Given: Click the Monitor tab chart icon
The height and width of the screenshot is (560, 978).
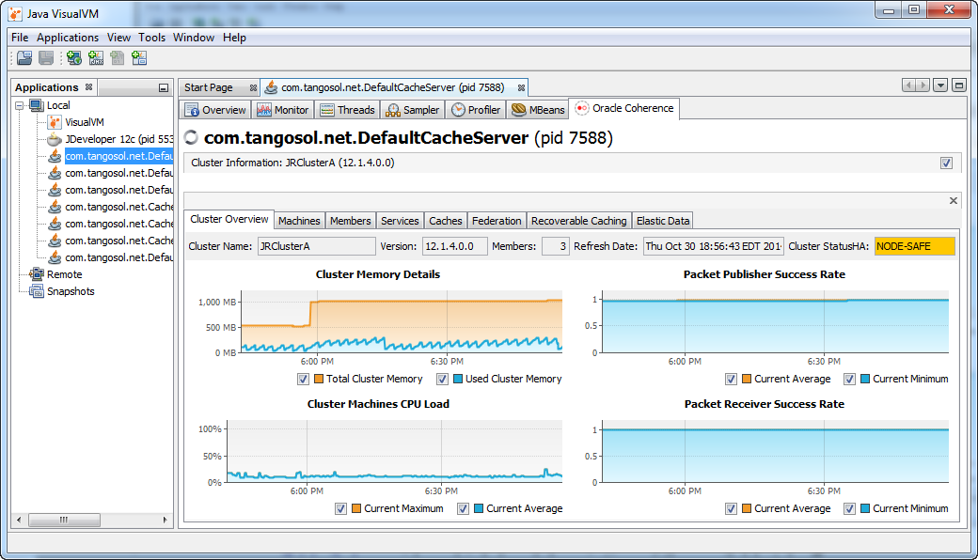Looking at the screenshot, I should click(x=264, y=110).
